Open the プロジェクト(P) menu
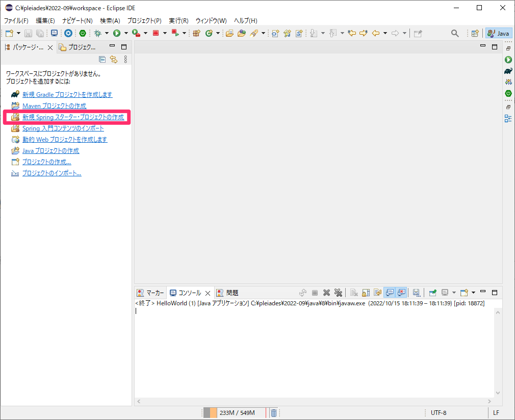The height and width of the screenshot is (420, 515). pyautogui.click(x=144, y=21)
